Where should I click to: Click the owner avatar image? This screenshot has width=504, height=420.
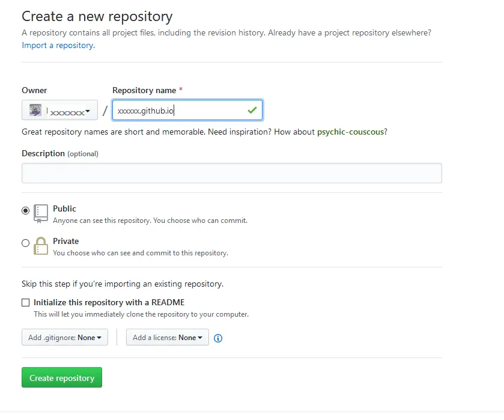pos(35,111)
